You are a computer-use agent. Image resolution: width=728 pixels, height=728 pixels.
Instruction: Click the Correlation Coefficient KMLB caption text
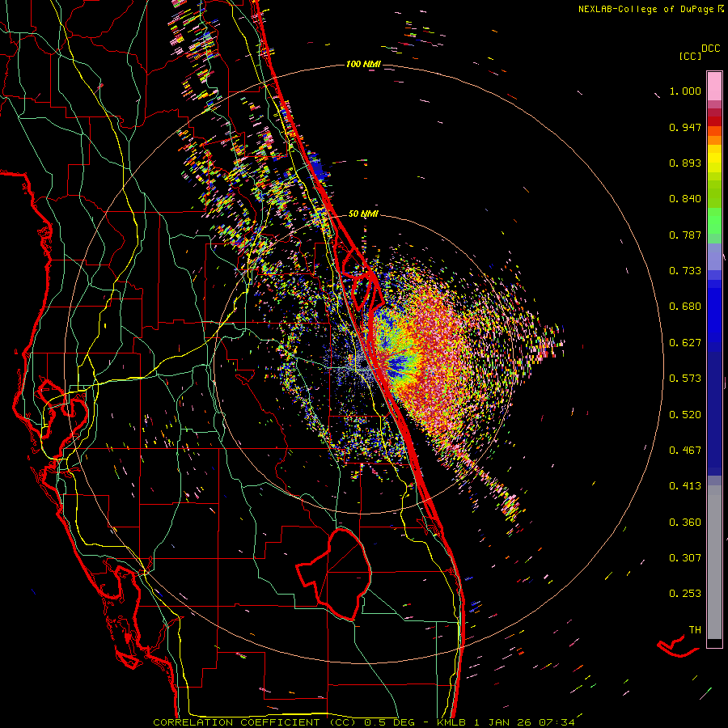coord(363,722)
